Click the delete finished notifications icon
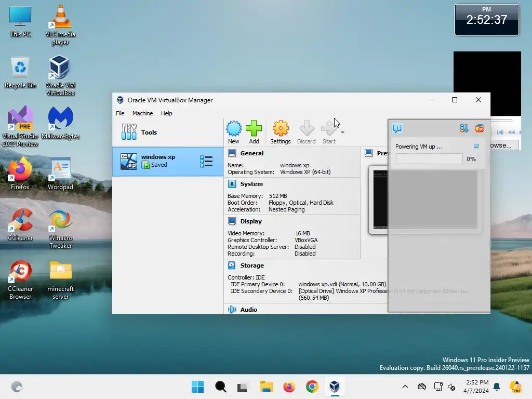This screenshot has width=532, height=399. coord(480,128)
